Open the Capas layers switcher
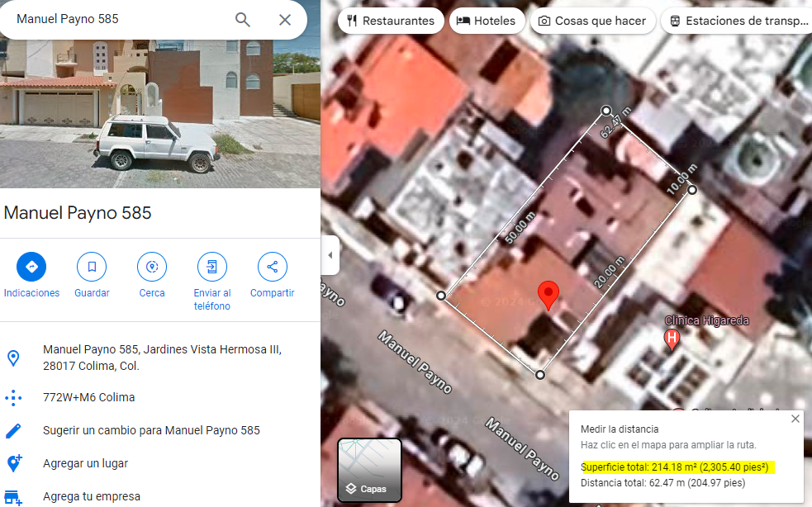812x507 pixels. [369, 470]
